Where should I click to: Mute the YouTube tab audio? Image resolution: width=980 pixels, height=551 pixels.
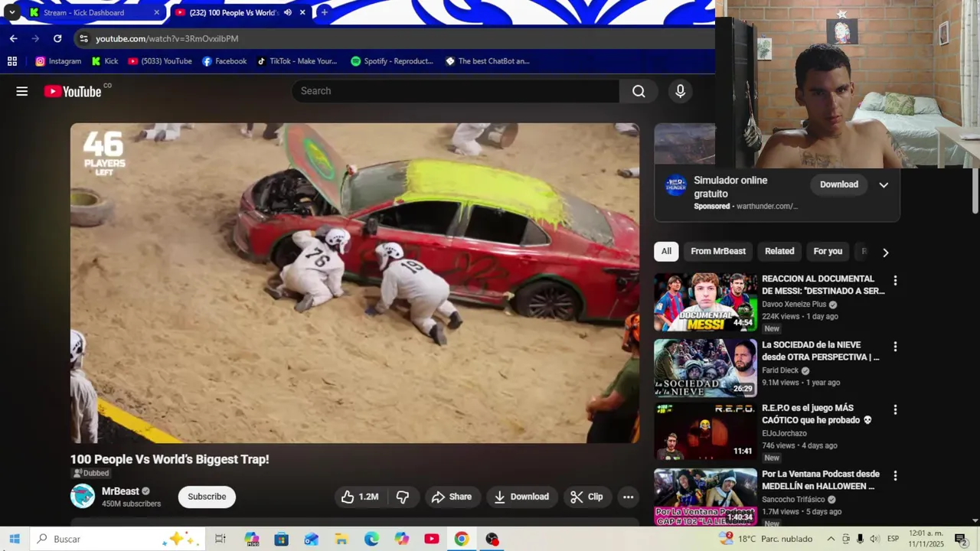coord(288,12)
